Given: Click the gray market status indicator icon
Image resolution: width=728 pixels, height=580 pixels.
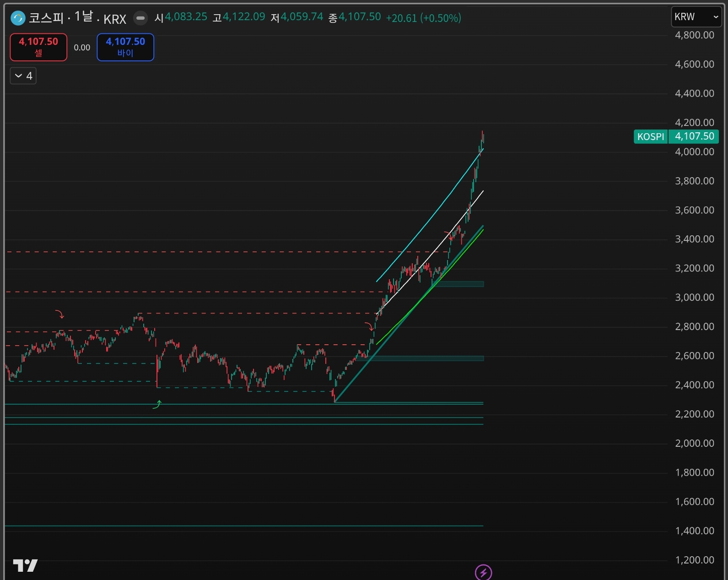Looking at the screenshot, I should click(x=140, y=18).
